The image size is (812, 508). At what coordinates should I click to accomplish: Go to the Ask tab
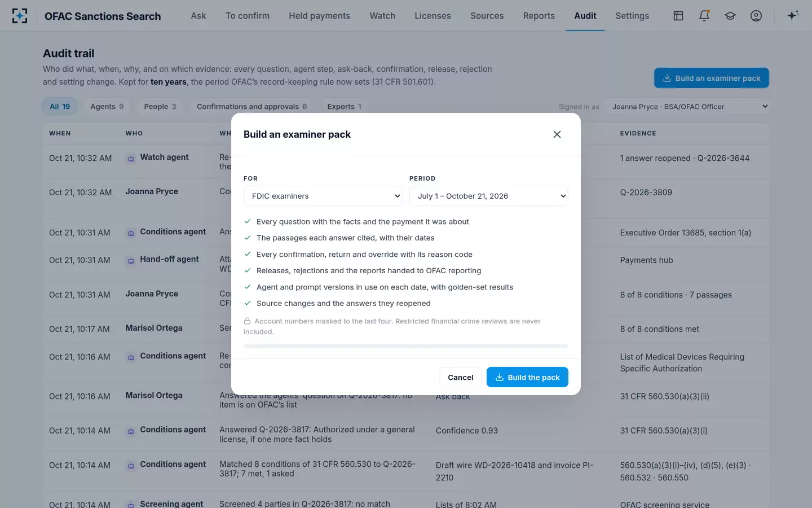click(x=198, y=16)
